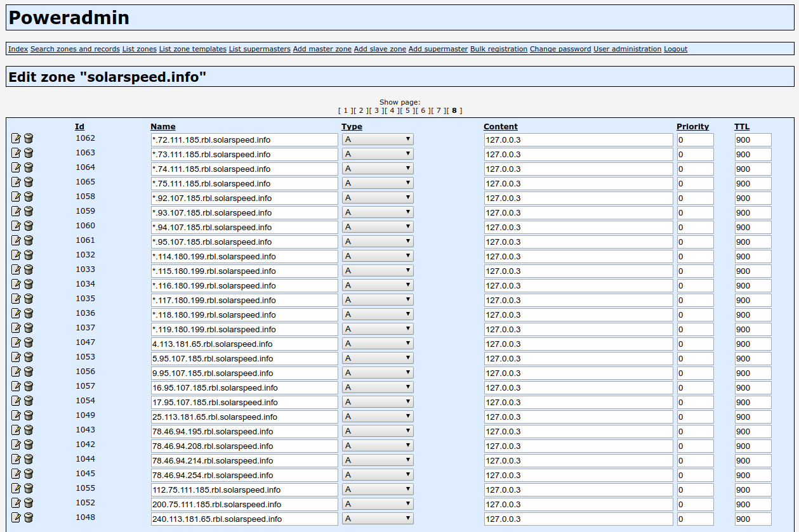
Task: Open Type dropdown for record 1063
Action: (x=378, y=154)
